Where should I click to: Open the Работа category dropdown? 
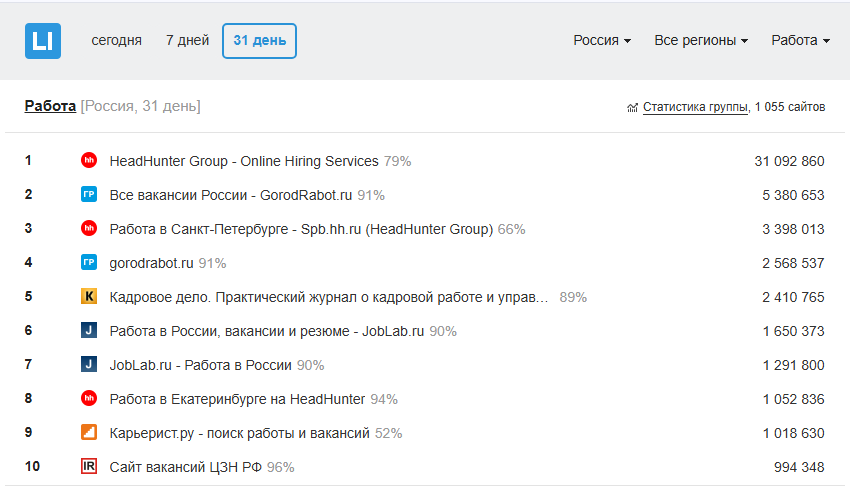800,41
